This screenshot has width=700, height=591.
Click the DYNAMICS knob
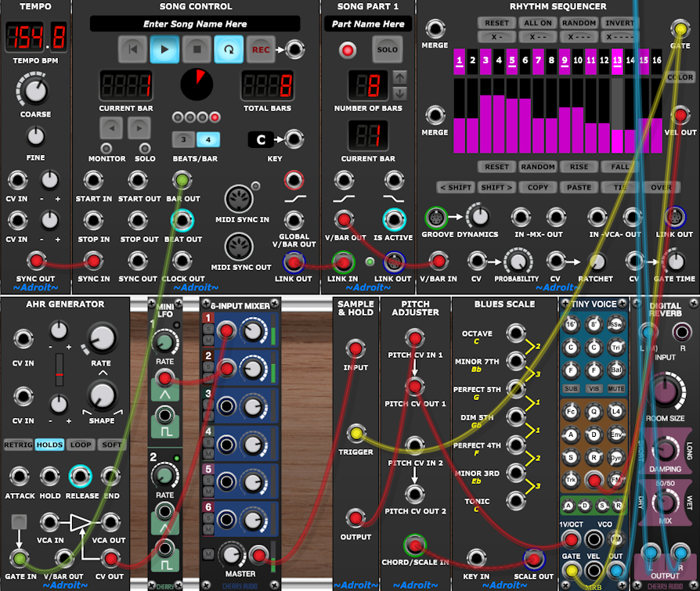click(480, 217)
